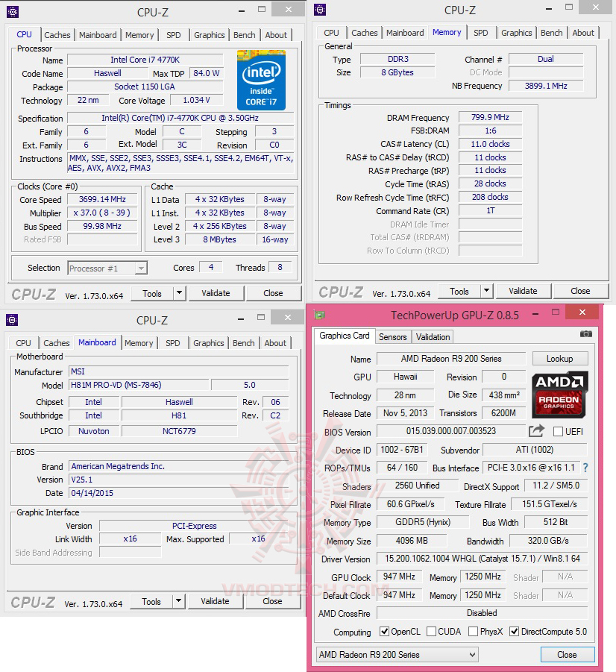Click the CAS# Latency 11.0 clocks value

(491, 144)
